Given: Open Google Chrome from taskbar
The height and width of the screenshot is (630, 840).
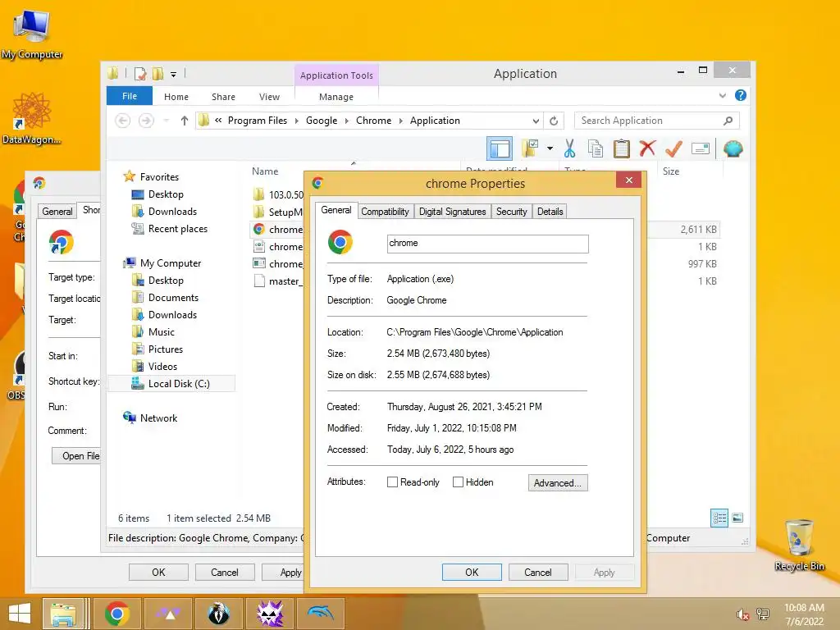Looking at the screenshot, I should [x=116, y=614].
